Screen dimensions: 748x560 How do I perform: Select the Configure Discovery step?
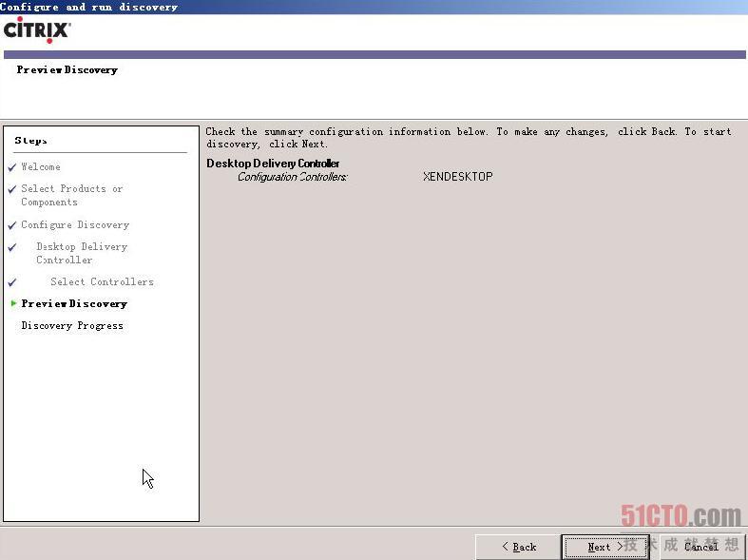tap(75, 224)
